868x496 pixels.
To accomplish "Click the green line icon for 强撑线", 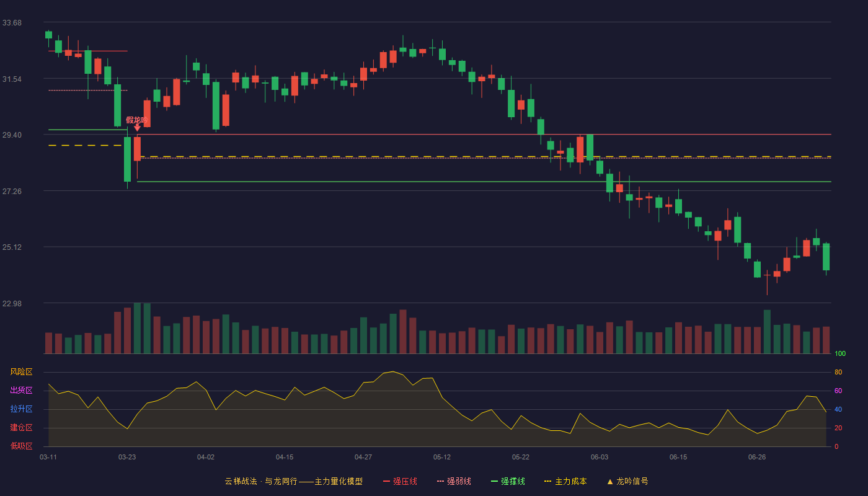I will point(494,481).
